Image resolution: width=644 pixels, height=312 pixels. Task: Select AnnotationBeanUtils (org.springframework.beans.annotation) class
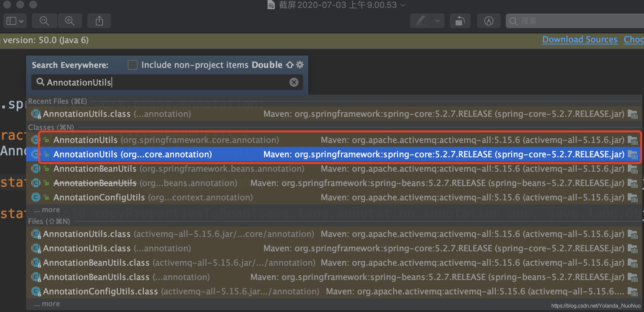pyautogui.click(x=334, y=169)
